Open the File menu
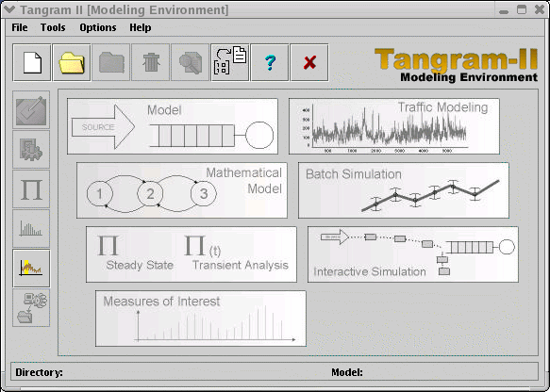The height and width of the screenshot is (392, 550). 20,27
